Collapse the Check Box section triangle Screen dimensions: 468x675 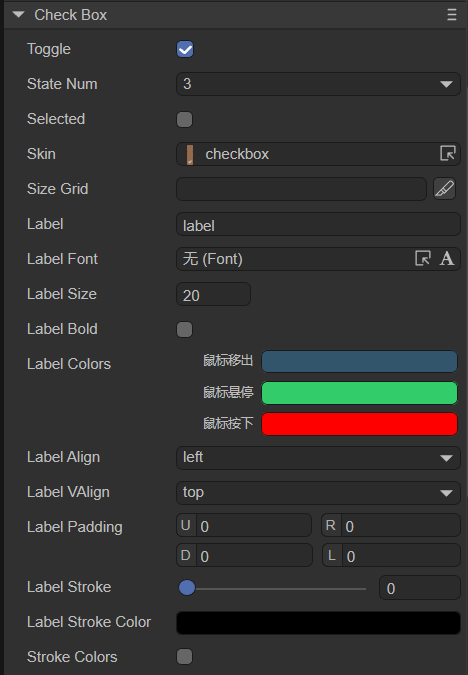coord(19,15)
